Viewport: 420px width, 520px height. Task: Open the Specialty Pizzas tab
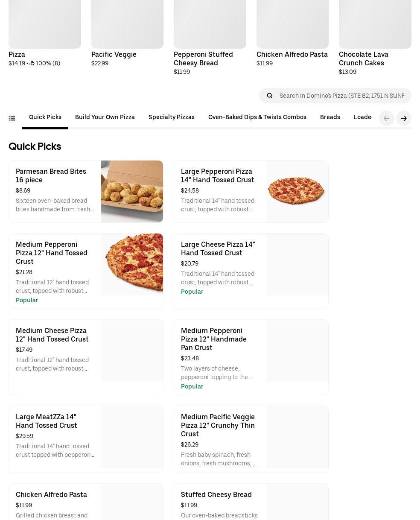(x=172, y=117)
